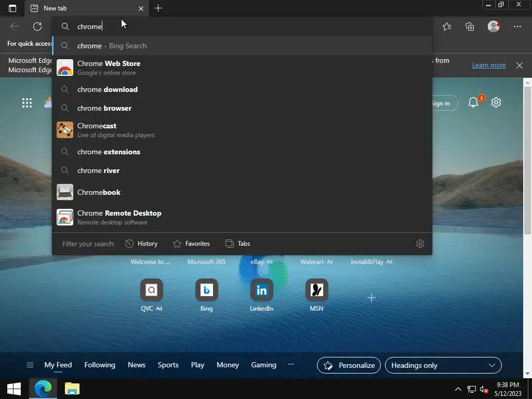
Task: Open page settings gear icon
Action: coord(496,102)
